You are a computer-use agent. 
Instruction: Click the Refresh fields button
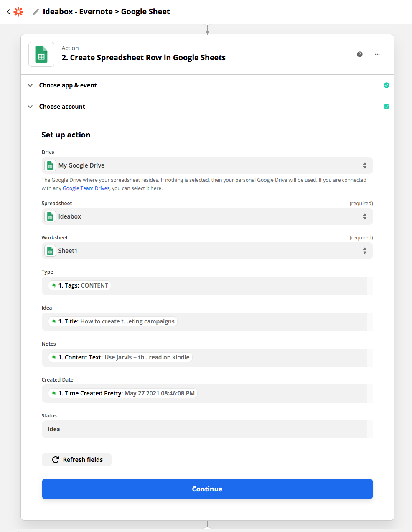tap(76, 460)
